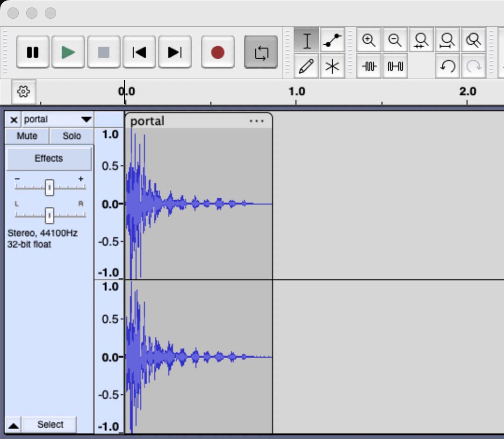The width and height of the screenshot is (504, 439).
Task: Toggle the Loop playback button
Action: [261, 52]
